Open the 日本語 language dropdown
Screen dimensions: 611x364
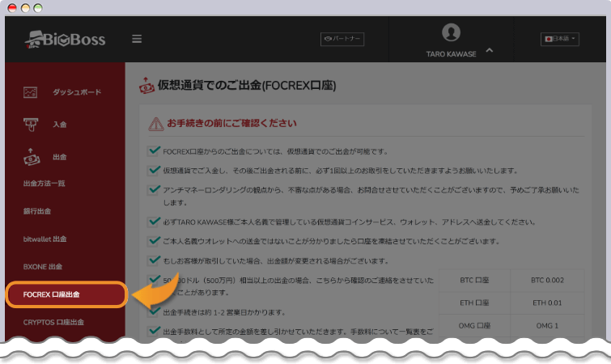[559, 39]
